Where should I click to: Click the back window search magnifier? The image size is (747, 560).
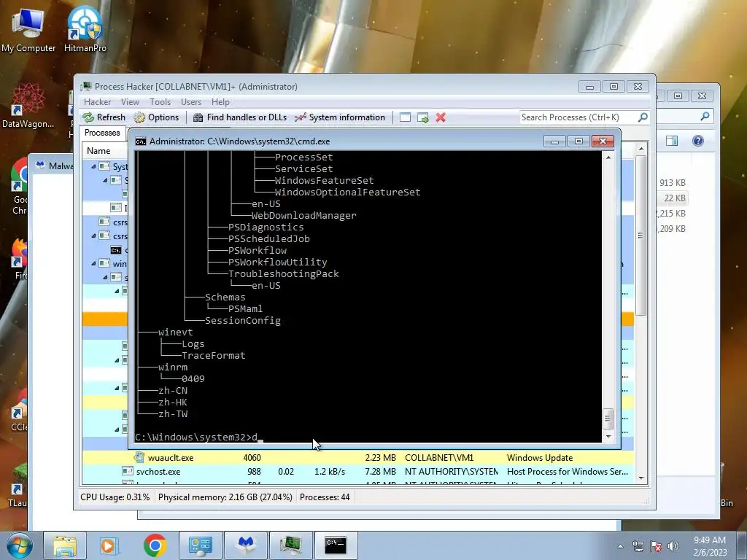click(x=705, y=116)
